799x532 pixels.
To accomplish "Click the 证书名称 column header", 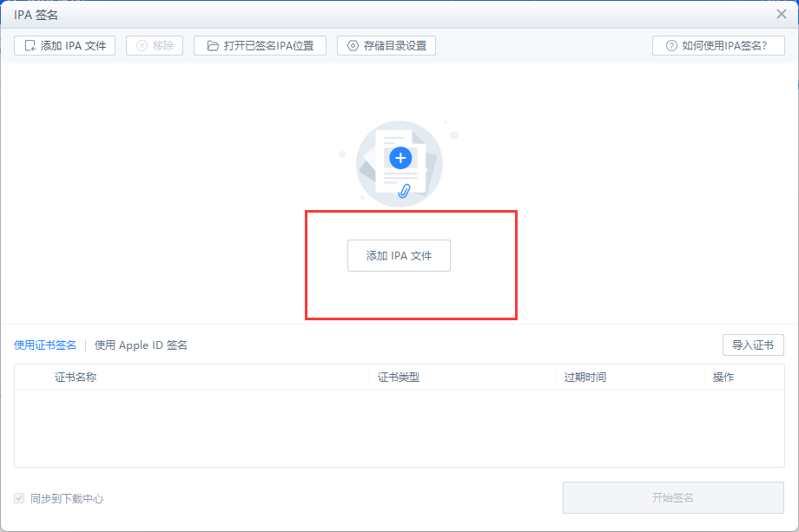I will (76, 378).
